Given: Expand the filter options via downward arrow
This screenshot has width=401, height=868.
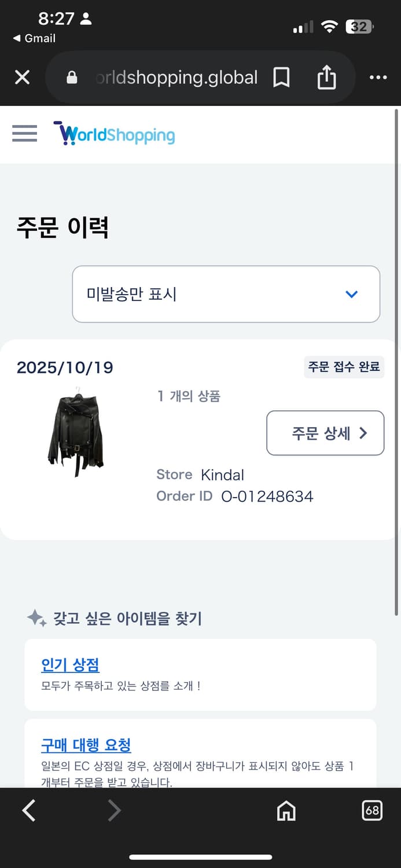Looking at the screenshot, I should point(351,294).
